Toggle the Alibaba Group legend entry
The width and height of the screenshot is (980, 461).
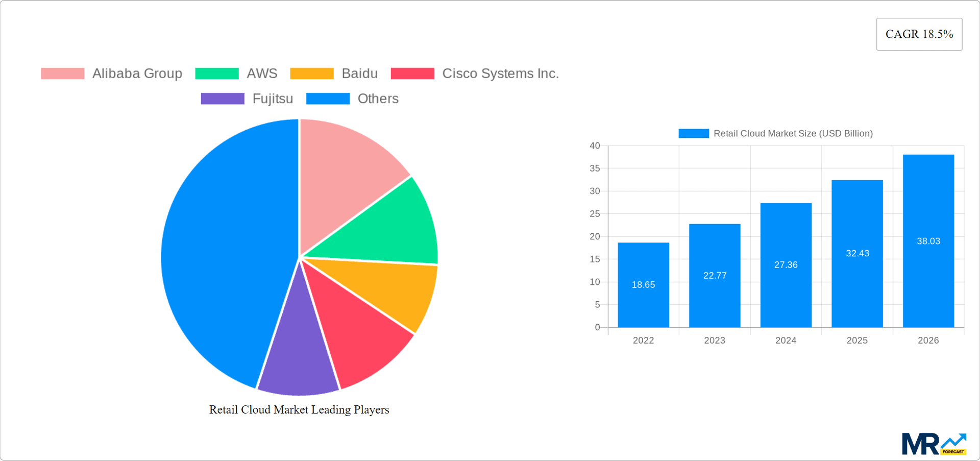[x=136, y=73]
